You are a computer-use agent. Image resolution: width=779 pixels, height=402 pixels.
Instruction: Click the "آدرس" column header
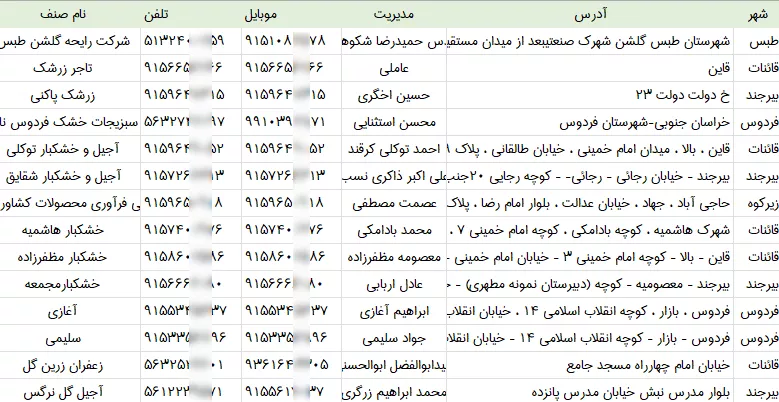pyautogui.click(x=590, y=15)
